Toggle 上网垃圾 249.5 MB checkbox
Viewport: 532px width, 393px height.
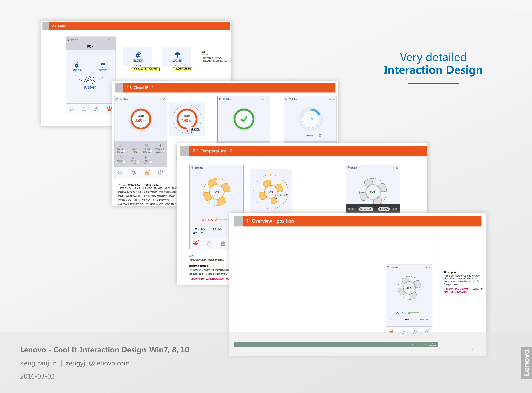(x=151, y=151)
